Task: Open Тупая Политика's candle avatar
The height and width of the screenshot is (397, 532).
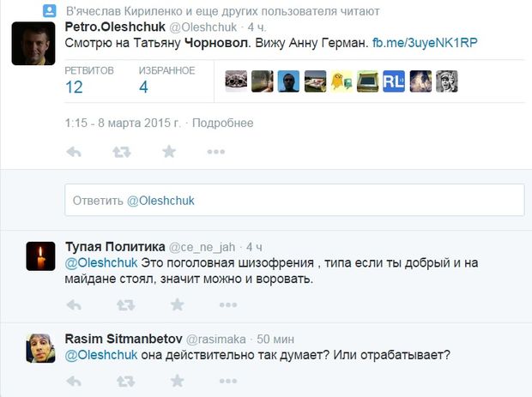Action: (x=39, y=253)
